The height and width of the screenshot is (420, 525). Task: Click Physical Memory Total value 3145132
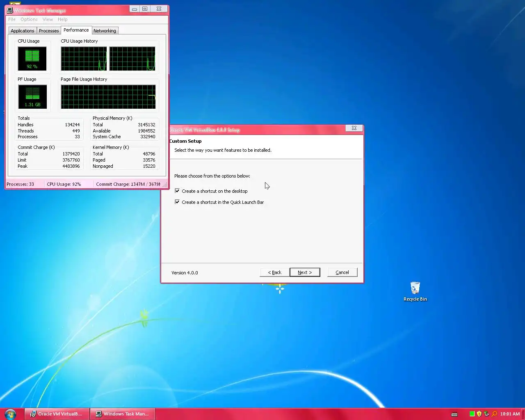(x=146, y=125)
